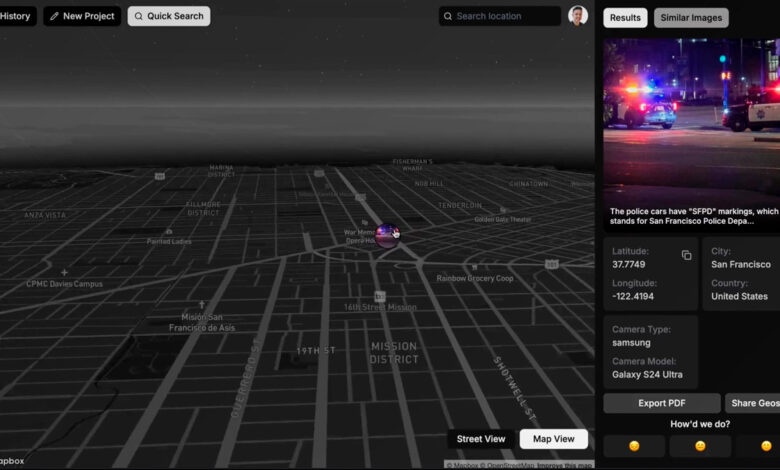Screen dimensions: 780x470
Task: Copy the latitude coordinates icon
Action: pos(686,255)
